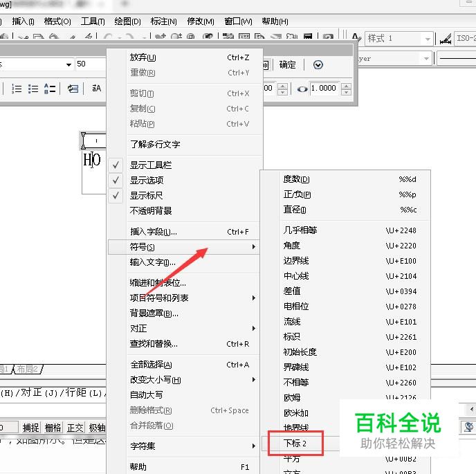Toggle 栅格 grid status button
476x474 pixels.
53,428
